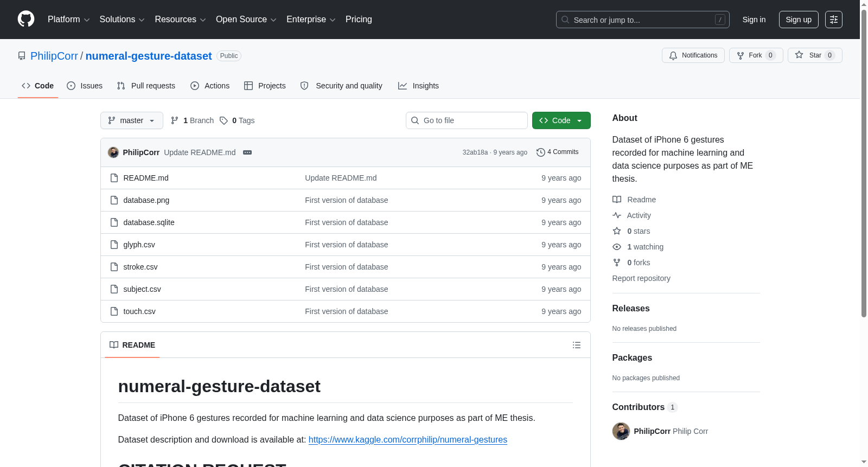The height and width of the screenshot is (467, 868).
Task: Open the command palette icon in header
Action: click(834, 20)
